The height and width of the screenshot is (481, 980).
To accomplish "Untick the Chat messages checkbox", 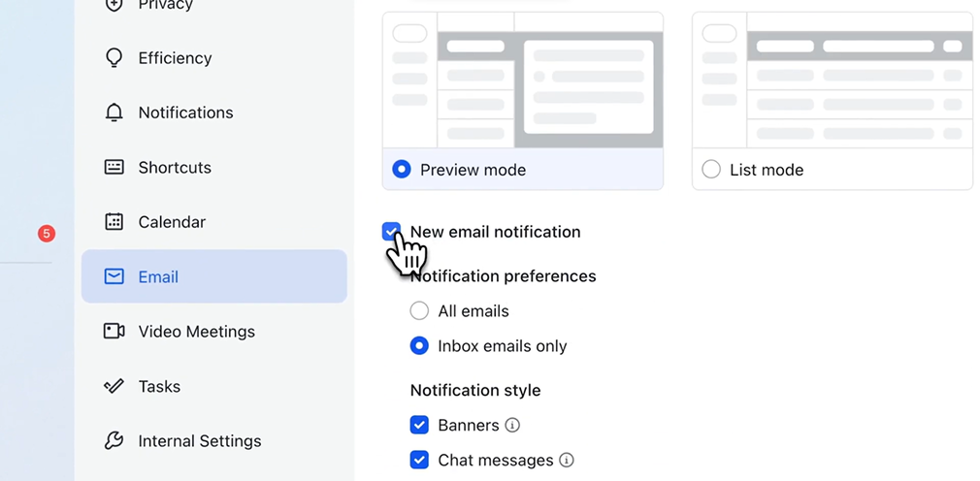I will click(x=419, y=460).
